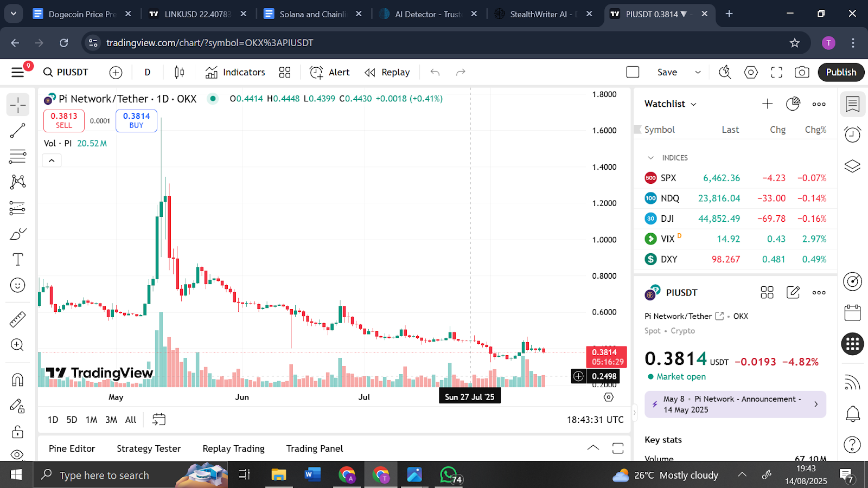This screenshot has width=868, height=488.
Task: Collapse the INDICES watchlist section
Action: click(x=650, y=158)
